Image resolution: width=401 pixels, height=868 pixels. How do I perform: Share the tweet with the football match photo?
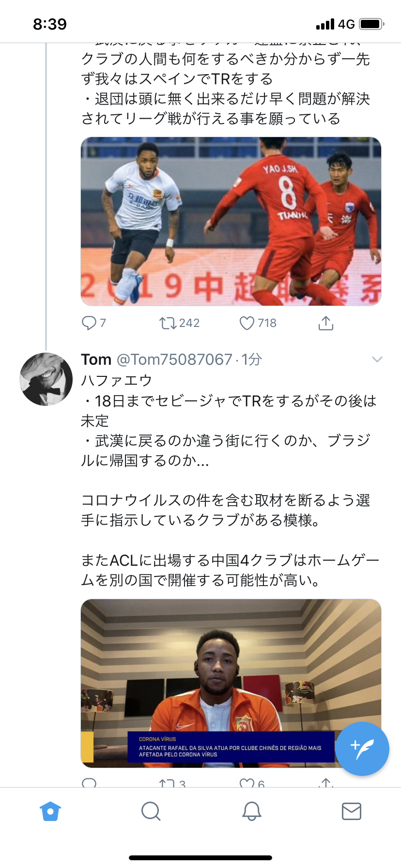click(x=326, y=323)
